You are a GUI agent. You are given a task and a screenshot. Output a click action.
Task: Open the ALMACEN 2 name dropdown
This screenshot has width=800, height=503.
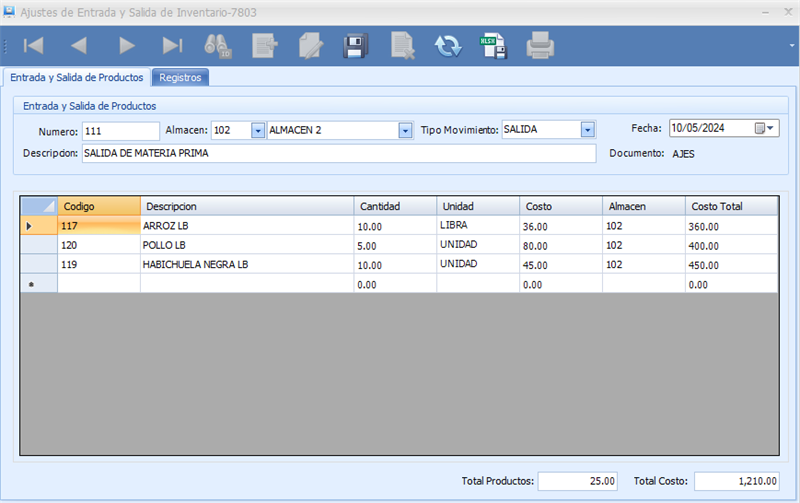coord(405,130)
